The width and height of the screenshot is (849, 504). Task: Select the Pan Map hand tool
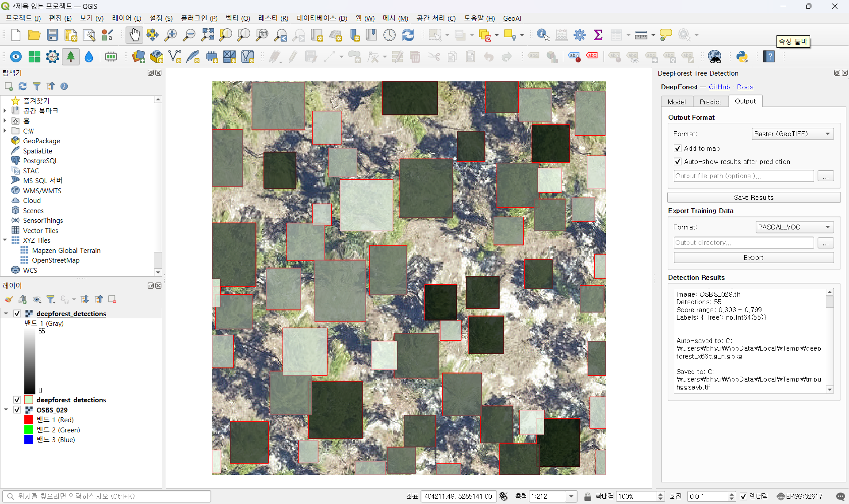[134, 35]
